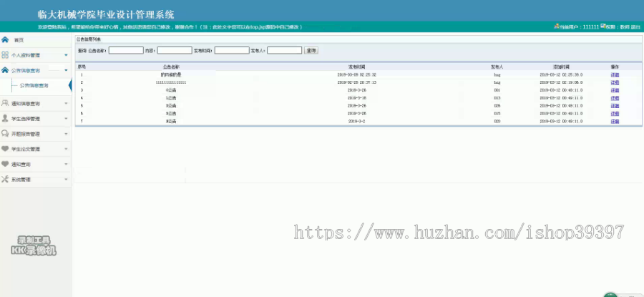Open the 学生论文管理 menu item
The image size is (644, 297).
point(26,149)
